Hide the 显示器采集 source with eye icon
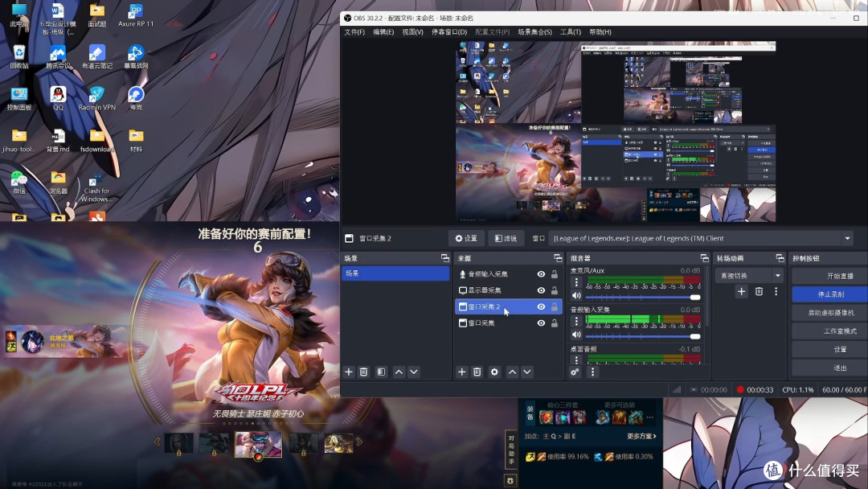Viewport: 868px width, 489px height. point(541,290)
